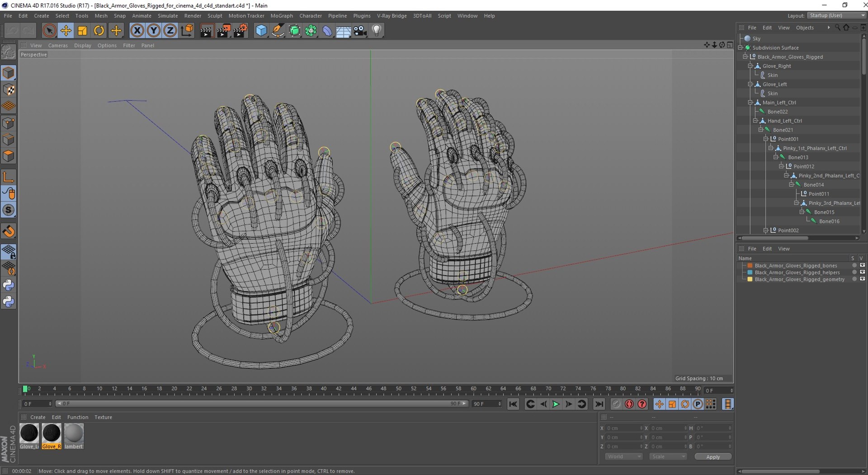
Task: Switch to Texture mode
Action: point(9,90)
